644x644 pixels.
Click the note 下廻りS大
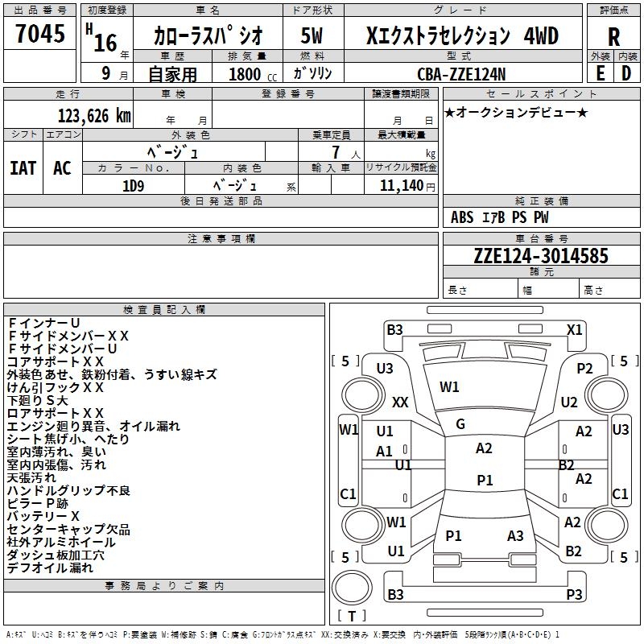[x=37, y=400]
